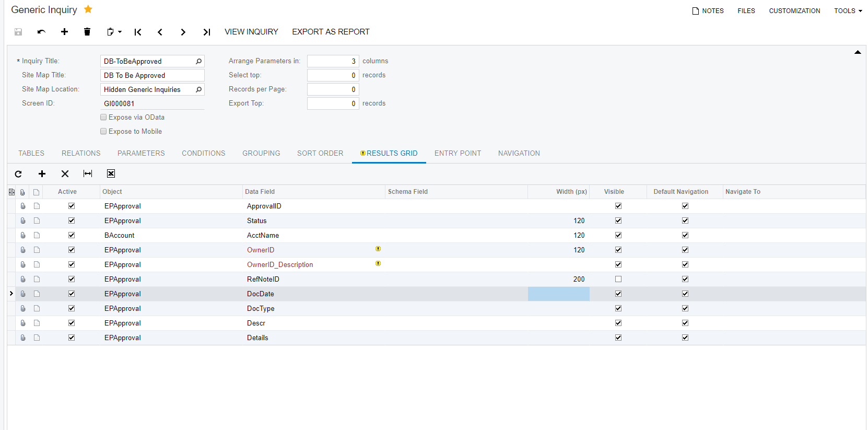Screen dimensions: 868x430
Task: Open the Sort Order tab
Action: pos(320,154)
